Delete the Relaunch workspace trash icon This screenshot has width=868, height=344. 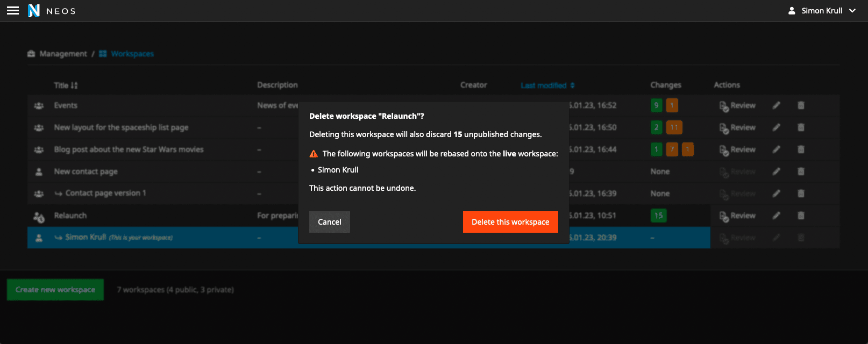coord(801,216)
